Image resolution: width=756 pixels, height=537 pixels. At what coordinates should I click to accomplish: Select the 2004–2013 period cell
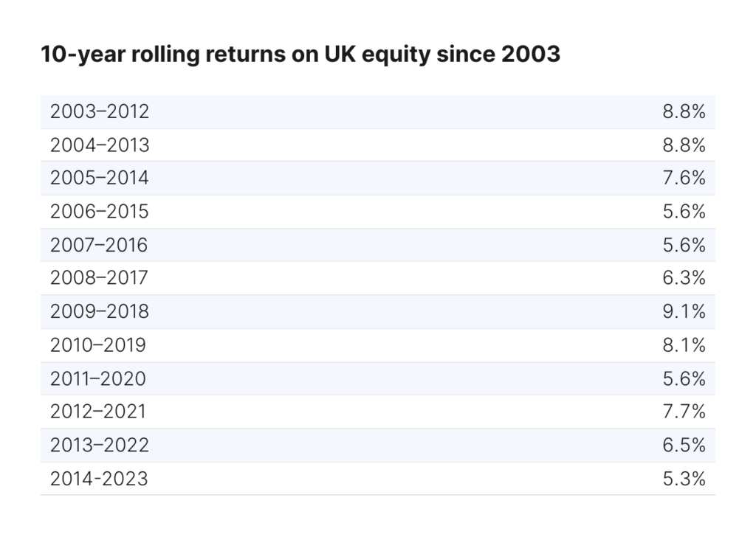coord(100,145)
